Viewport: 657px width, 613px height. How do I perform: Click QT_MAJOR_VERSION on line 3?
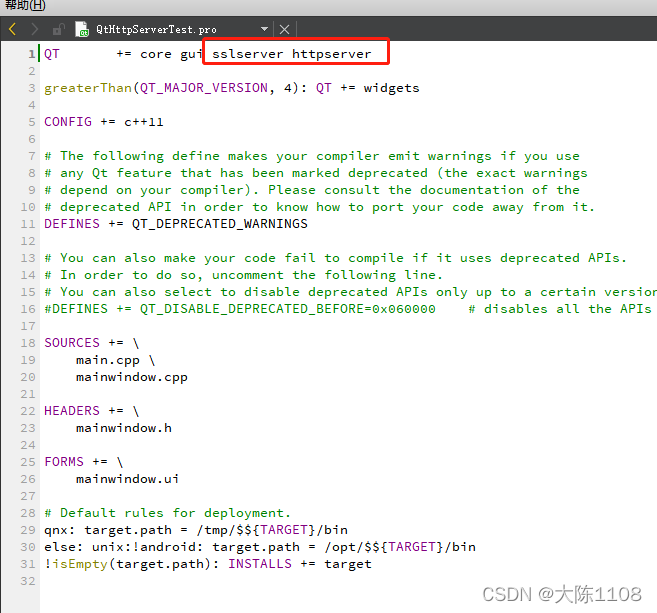point(204,88)
